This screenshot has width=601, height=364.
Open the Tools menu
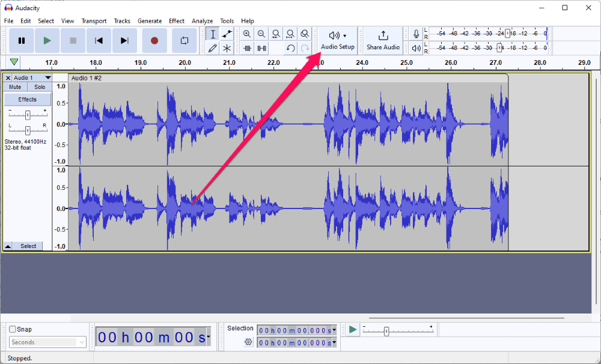(x=227, y=20)
